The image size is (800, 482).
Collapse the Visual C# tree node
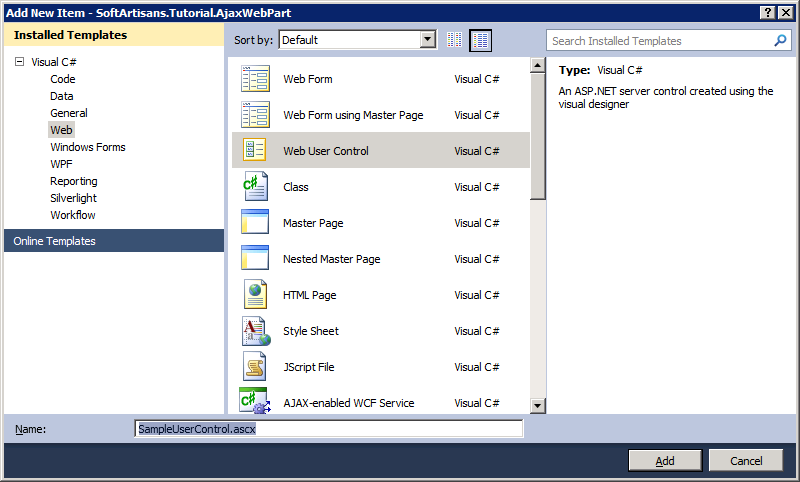(19, 62)
